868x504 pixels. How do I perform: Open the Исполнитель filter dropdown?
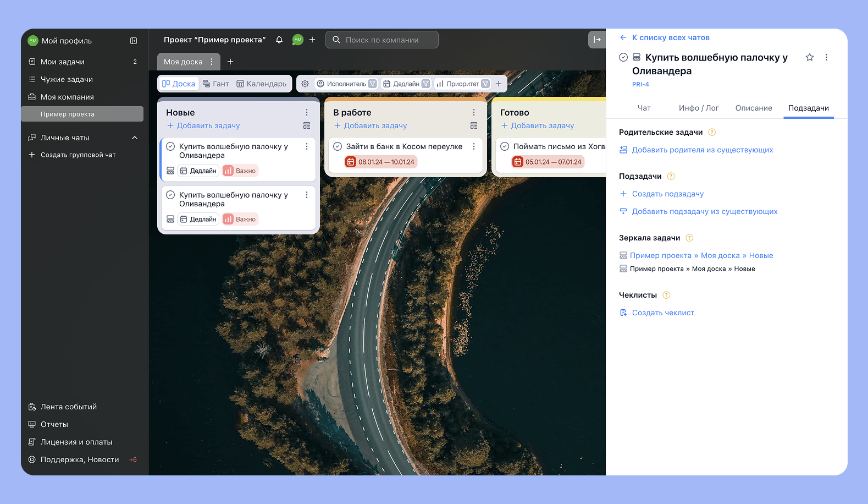point(372,84)
